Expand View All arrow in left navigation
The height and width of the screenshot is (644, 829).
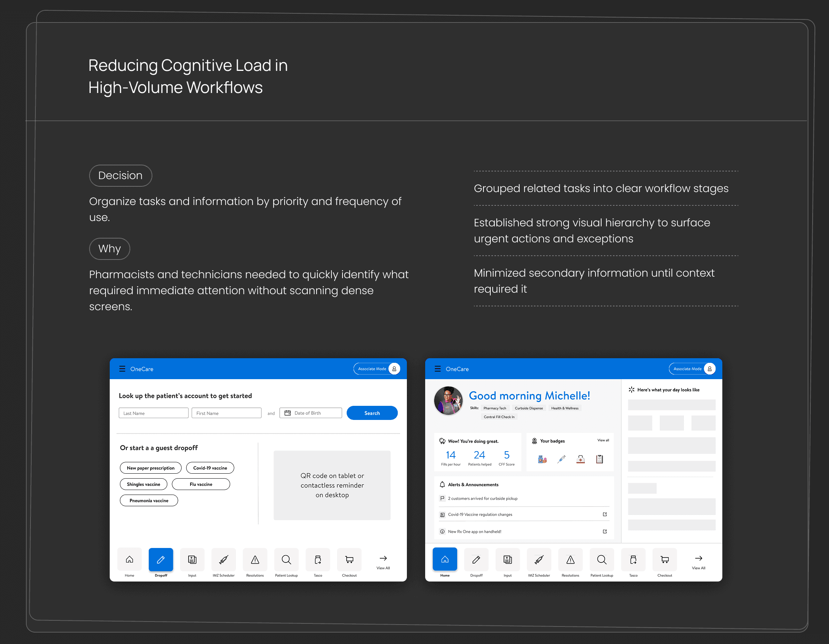tap(383, 559)
